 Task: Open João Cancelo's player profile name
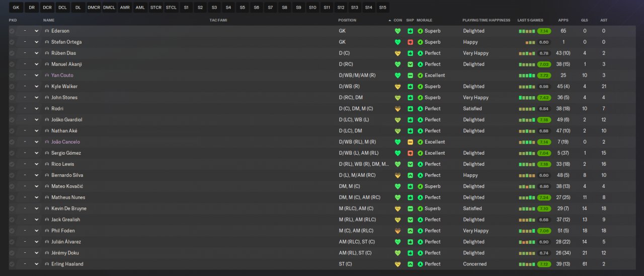pyautogui.click(x=65, y=142)
